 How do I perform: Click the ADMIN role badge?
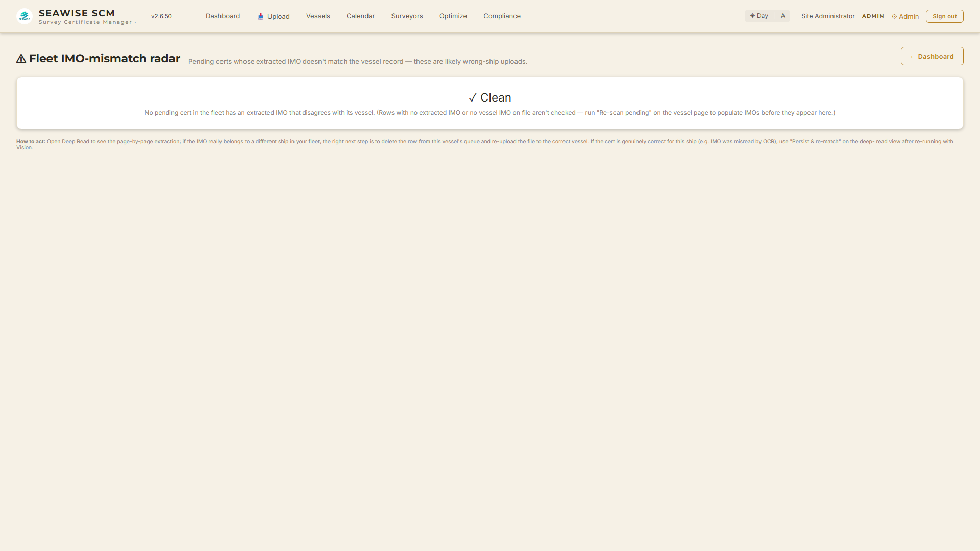(873, 16)
